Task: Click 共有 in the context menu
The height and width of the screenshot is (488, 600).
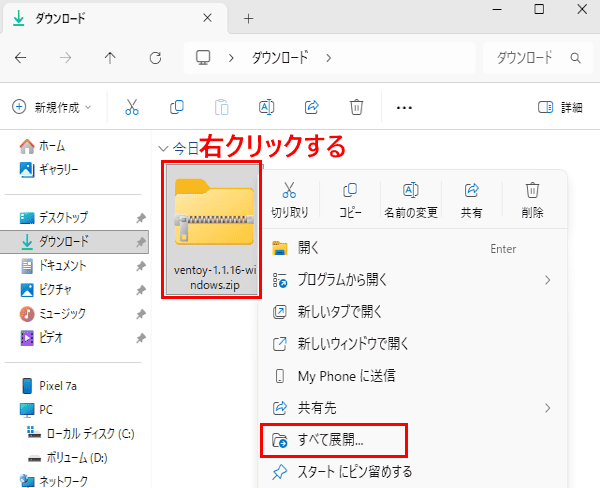Action: pyautogui.click(x=471, y=200)
